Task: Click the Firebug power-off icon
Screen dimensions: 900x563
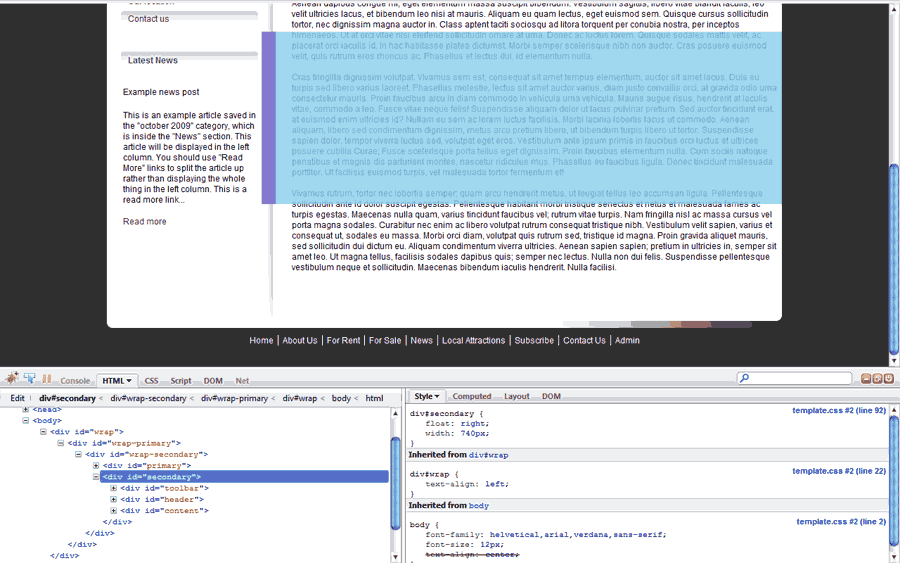Action: [888, 379]
